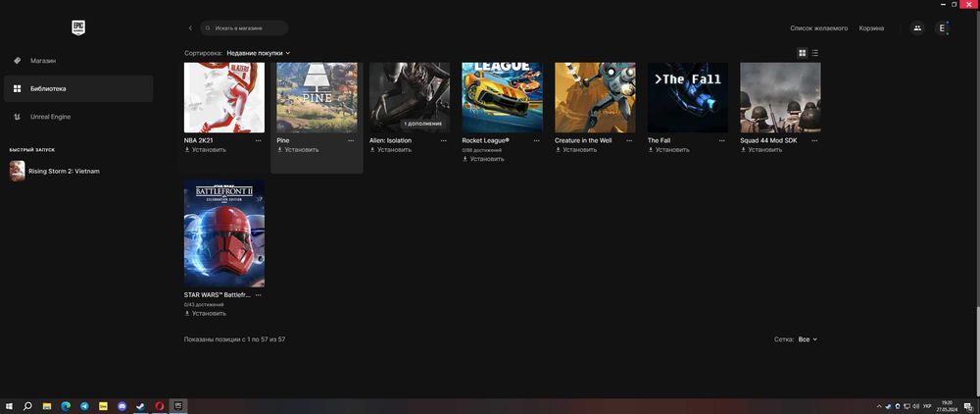The image size is (980, 414).
Task: Open NBA 2K21 cover thumbnail
Action: (x=223, y=97)
